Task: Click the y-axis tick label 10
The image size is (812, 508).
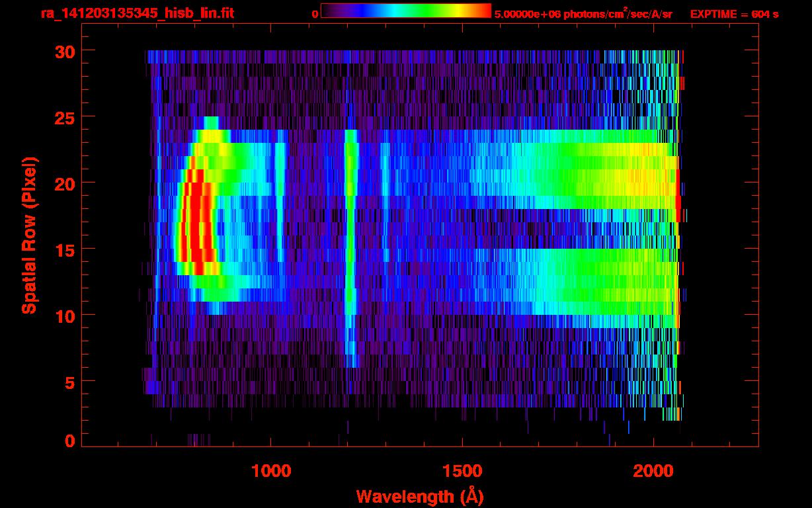Action: (65, 316)
